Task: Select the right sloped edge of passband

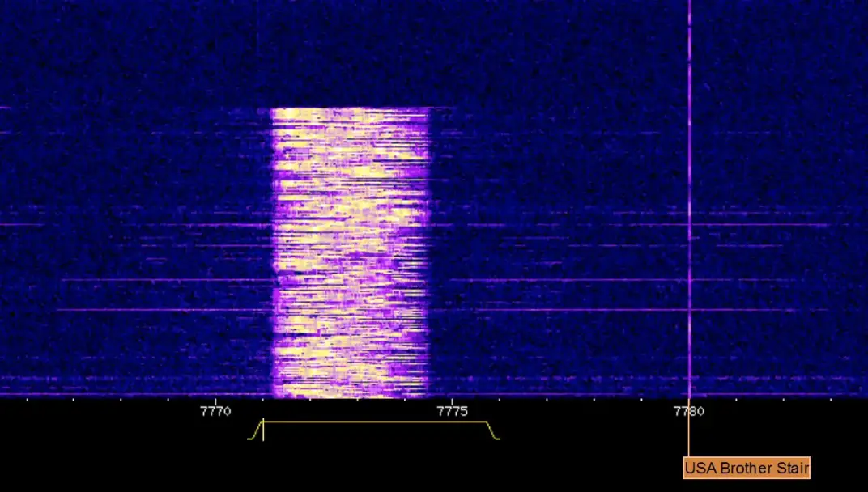Action: click(x=491, y=430)
